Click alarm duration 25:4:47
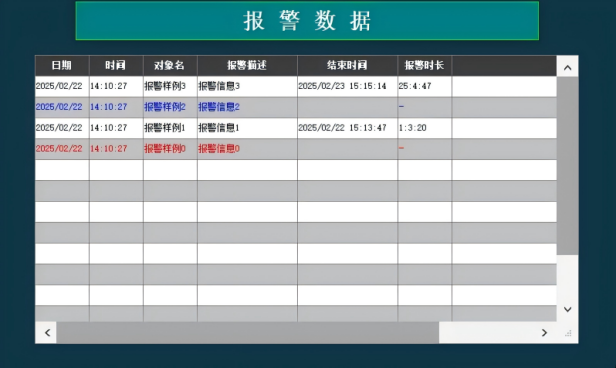 coord(425,86)
